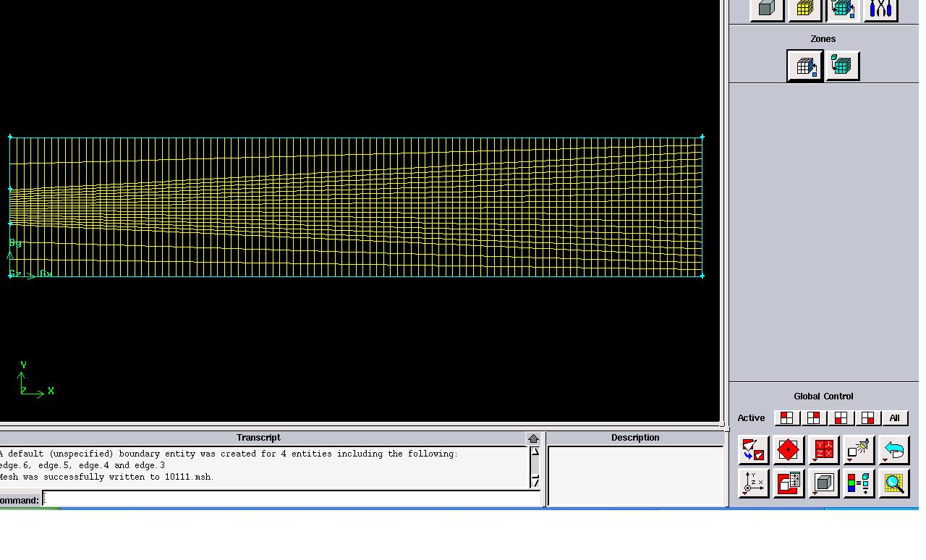Click the top-left corner vertex of the mesh
The image size is (926, 560).
[10, 137]
